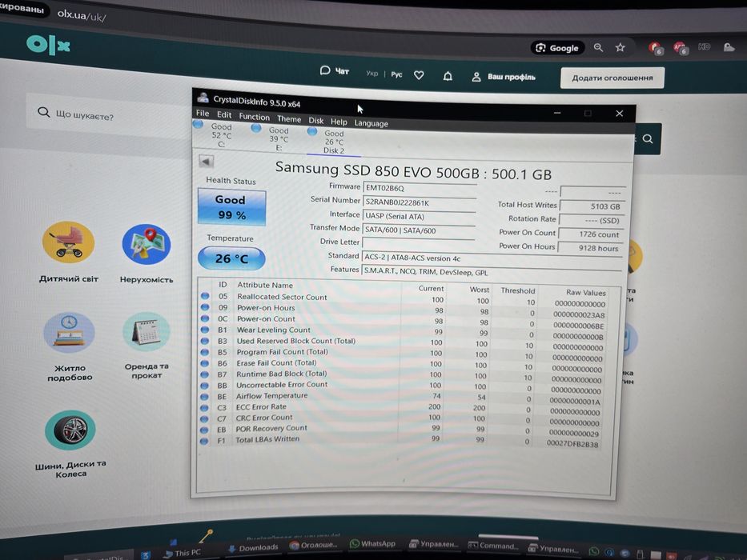Click the blue status dot for attribute F1
The image size is (747, 560).
[x=204, y=441]
